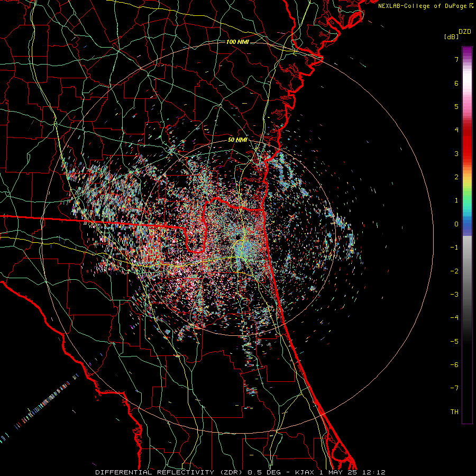476x476 pixels.
Task: Select the 2 dB scale label
Action: tap(456, 177)
